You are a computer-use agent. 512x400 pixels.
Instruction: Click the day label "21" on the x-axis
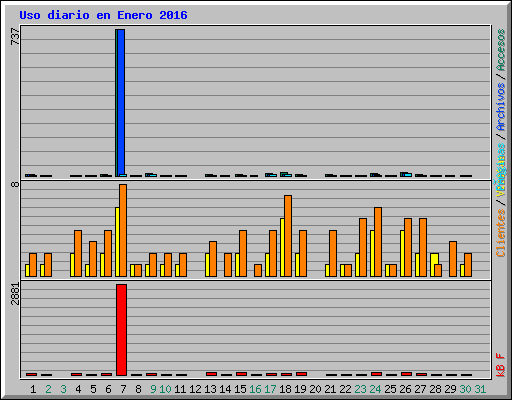pos(330,389)
